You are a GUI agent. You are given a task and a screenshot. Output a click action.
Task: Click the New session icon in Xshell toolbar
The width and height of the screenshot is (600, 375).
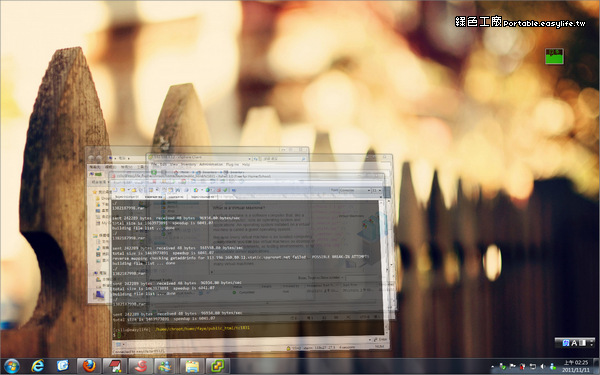pos(115,190)
